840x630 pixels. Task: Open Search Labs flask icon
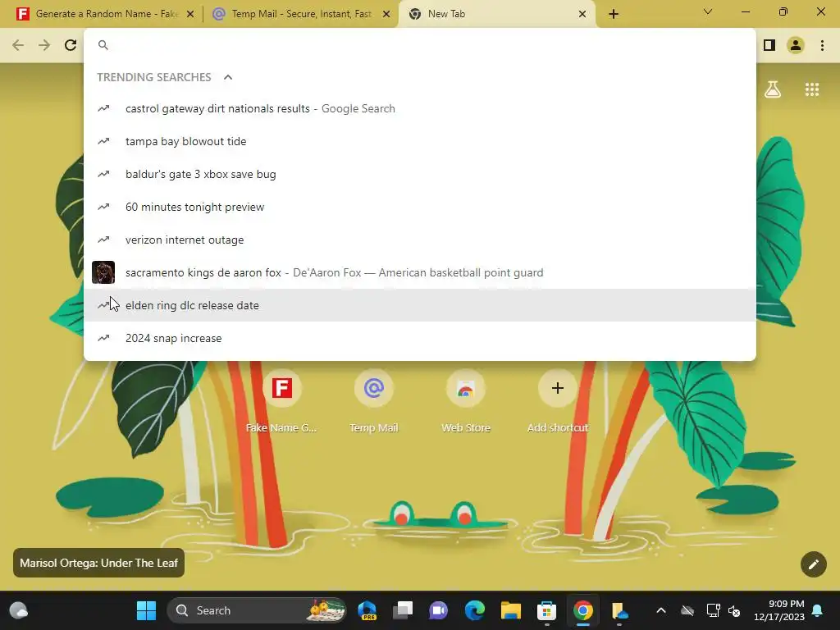tap(772, 89)
